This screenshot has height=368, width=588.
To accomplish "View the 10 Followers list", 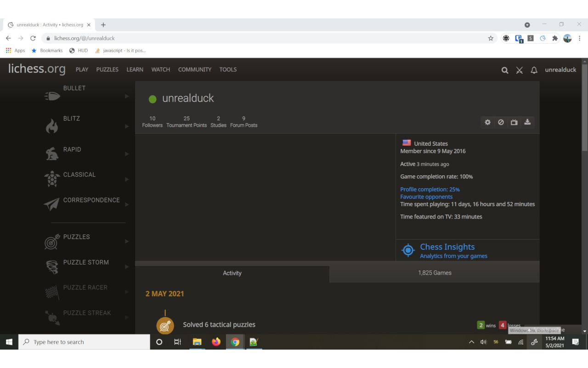I will click(x=152, y=122).
